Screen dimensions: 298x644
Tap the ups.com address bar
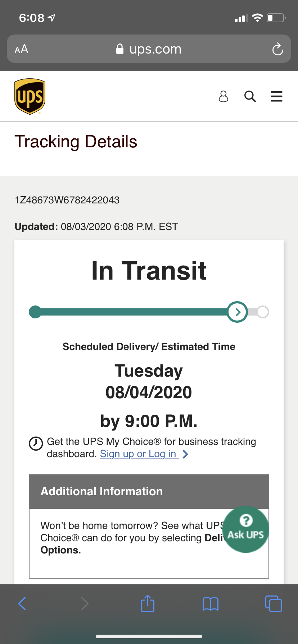point(149,49)
